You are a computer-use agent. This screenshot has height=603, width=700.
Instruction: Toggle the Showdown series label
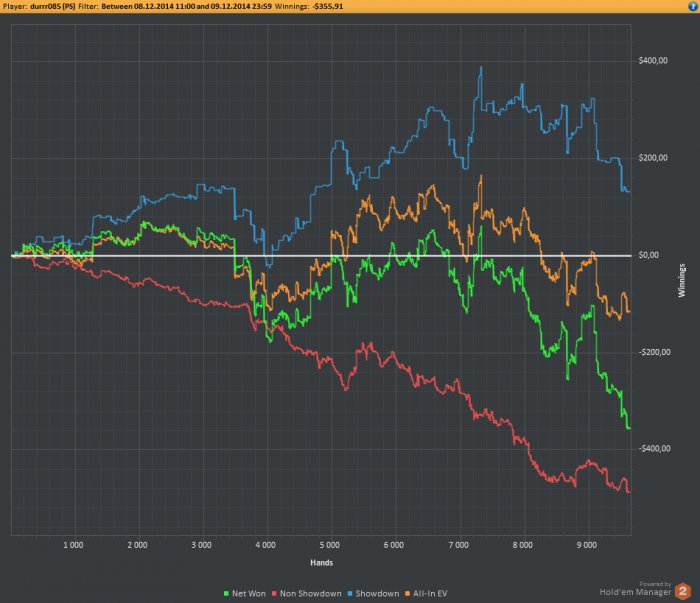[x=377, y=594]
